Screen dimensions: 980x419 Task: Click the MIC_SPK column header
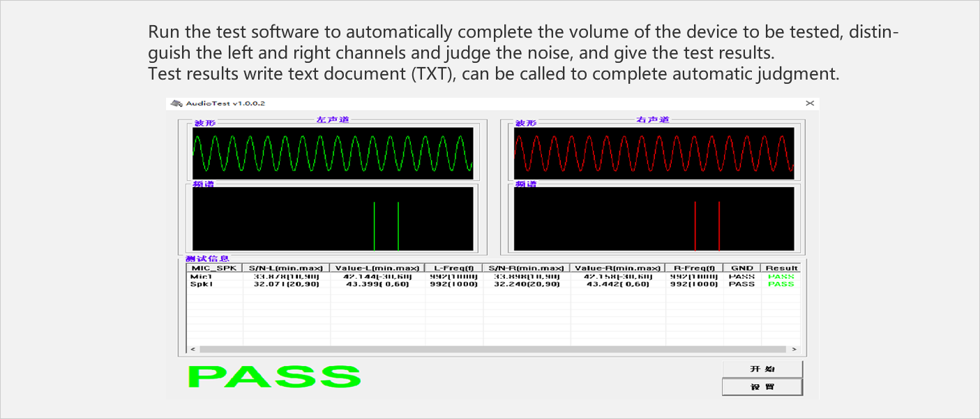point(214,268)
